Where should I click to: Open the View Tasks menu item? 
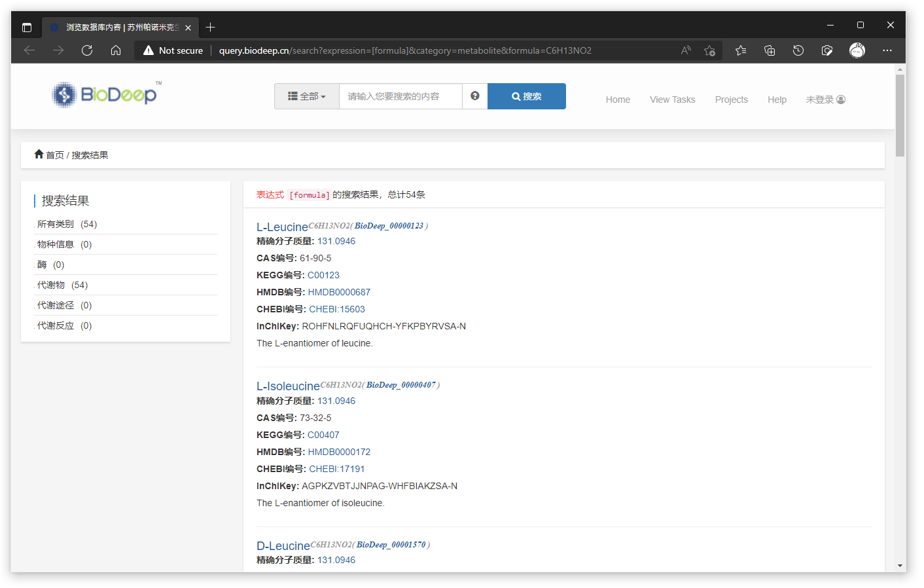[672, 100]
